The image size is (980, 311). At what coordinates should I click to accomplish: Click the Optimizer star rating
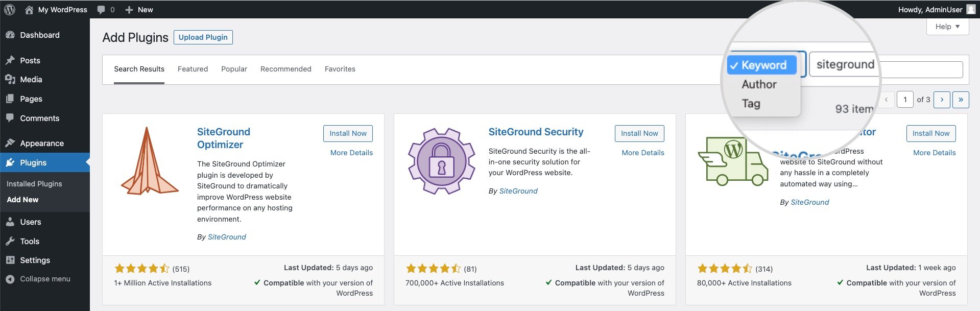coord(142,269)
